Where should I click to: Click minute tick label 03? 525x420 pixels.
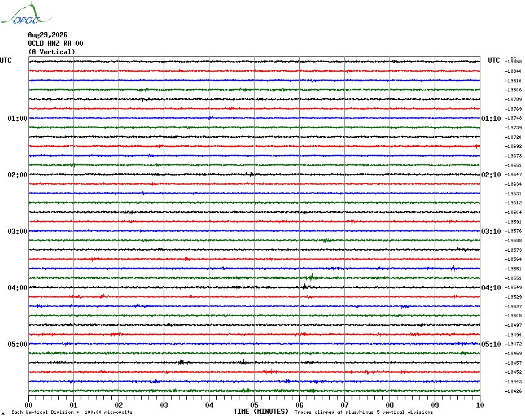pyautogui.click(x=164, y=405)
